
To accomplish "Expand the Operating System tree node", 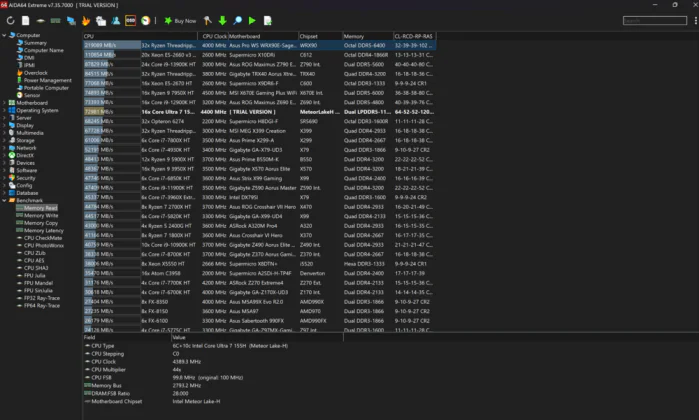I will click(x=4, y=111).
